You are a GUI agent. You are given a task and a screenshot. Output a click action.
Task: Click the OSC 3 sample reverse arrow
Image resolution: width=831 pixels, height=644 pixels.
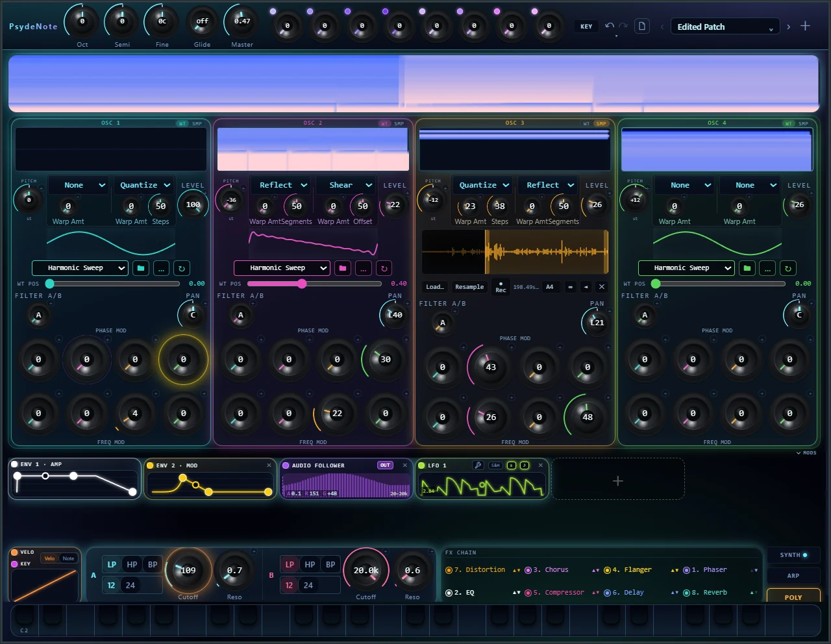tap(586, 287)
